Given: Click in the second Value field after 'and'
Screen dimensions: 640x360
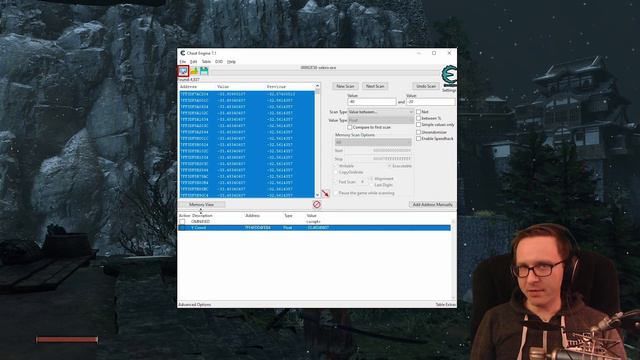Looking at the screenshot, I should (x=431, y=102).
